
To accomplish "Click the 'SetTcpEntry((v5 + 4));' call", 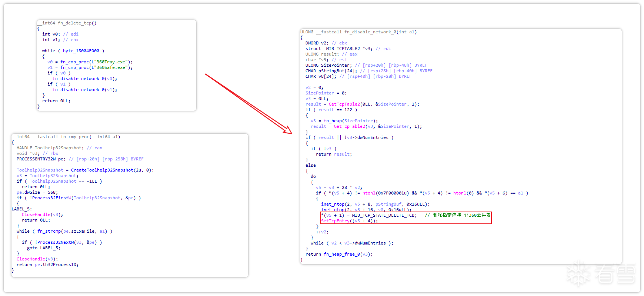I will [x=350, y=221].
